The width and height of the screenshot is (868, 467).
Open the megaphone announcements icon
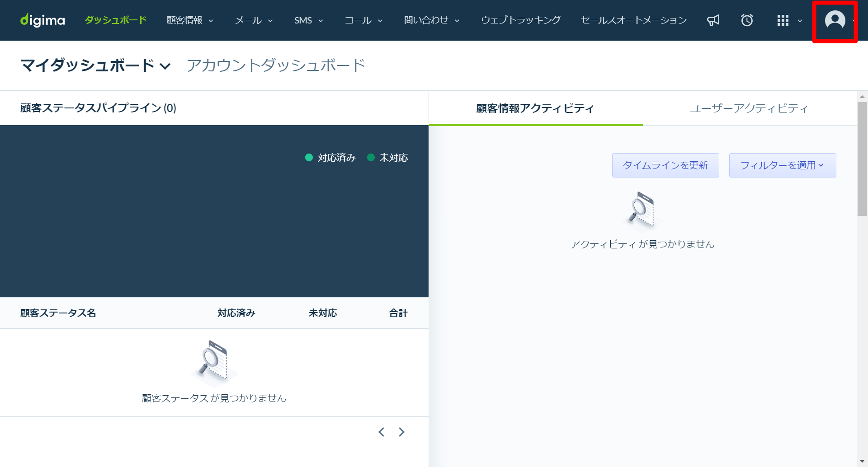pyautogui.click(x=713, y=20)
